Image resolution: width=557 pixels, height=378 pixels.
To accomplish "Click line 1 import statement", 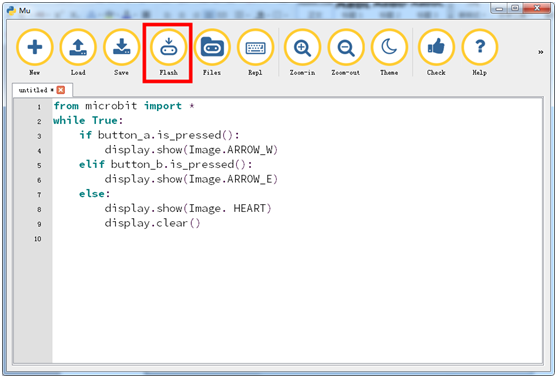I will 124,106.
